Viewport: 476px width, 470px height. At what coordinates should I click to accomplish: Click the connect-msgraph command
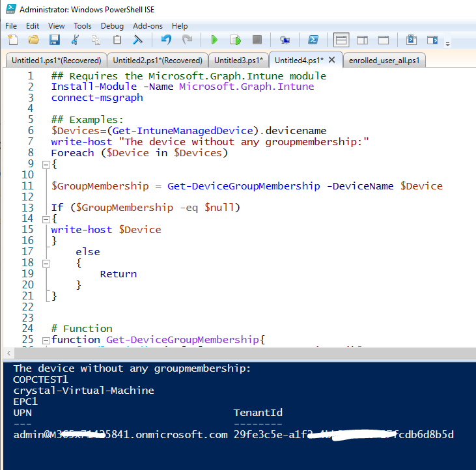97,98
